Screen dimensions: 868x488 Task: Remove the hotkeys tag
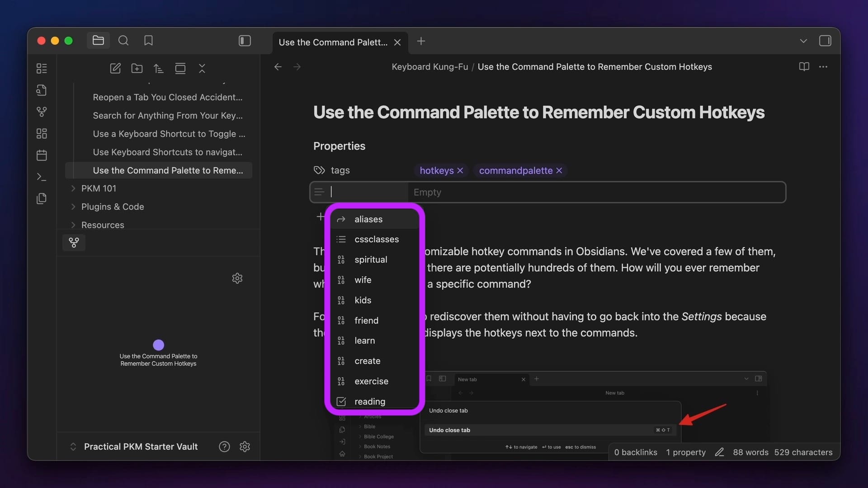[x=460, y=170]
